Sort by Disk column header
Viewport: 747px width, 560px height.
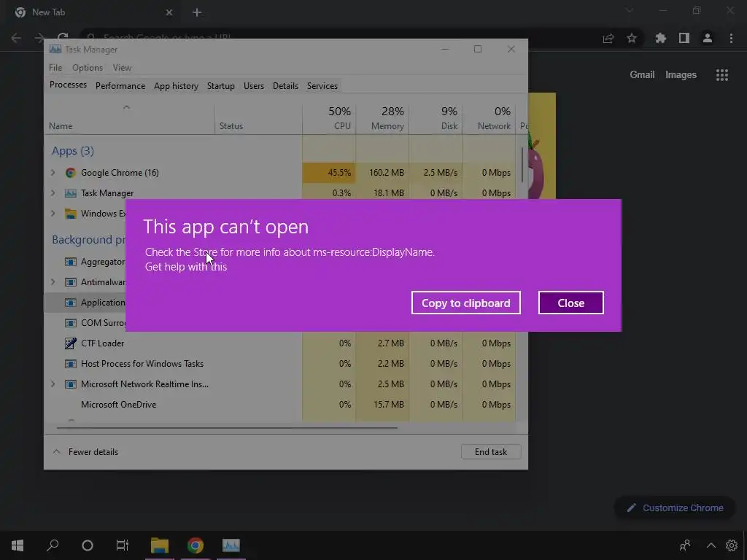click(436, 118)
